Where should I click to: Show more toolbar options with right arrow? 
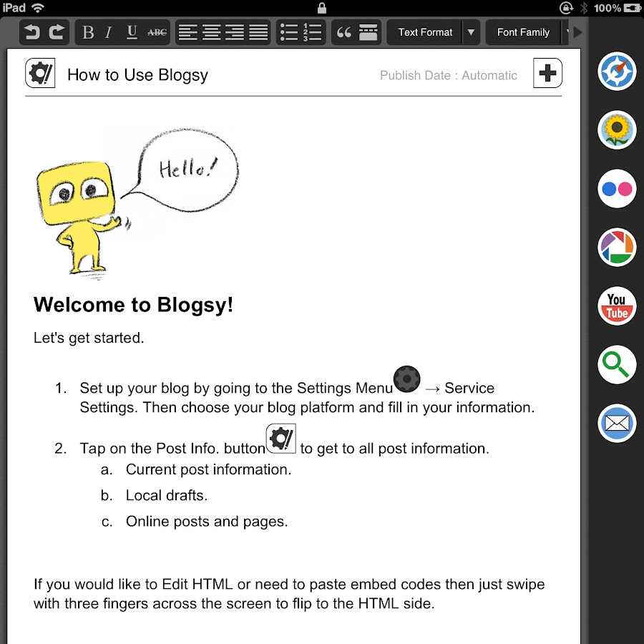577,32
